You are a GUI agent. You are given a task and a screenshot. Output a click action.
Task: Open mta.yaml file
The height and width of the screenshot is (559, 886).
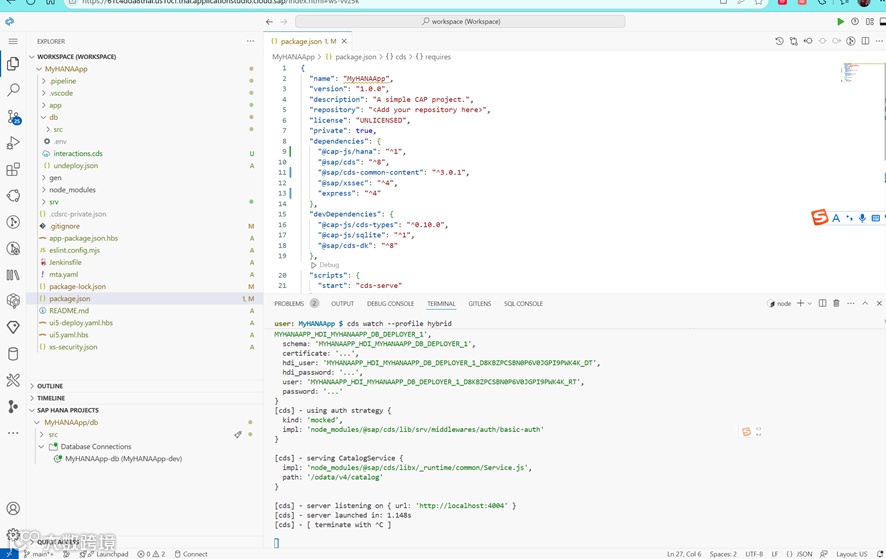point(63,275)
